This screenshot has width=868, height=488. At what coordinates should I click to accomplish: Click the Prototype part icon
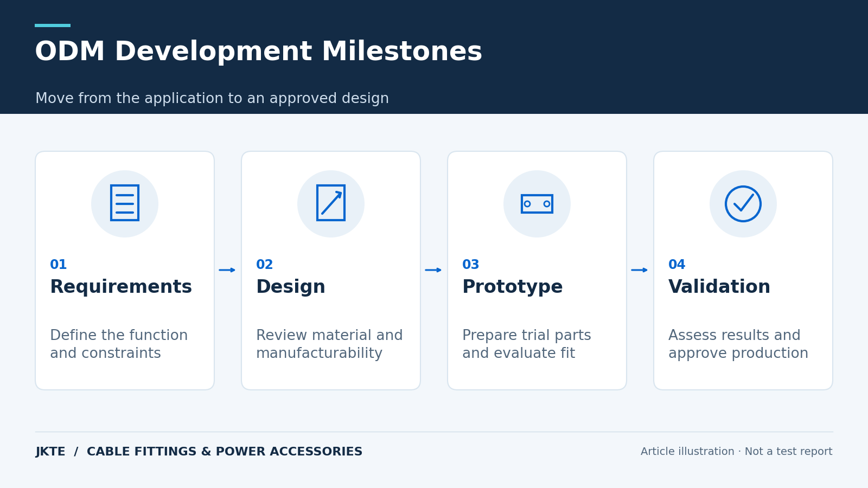(537, 204)
